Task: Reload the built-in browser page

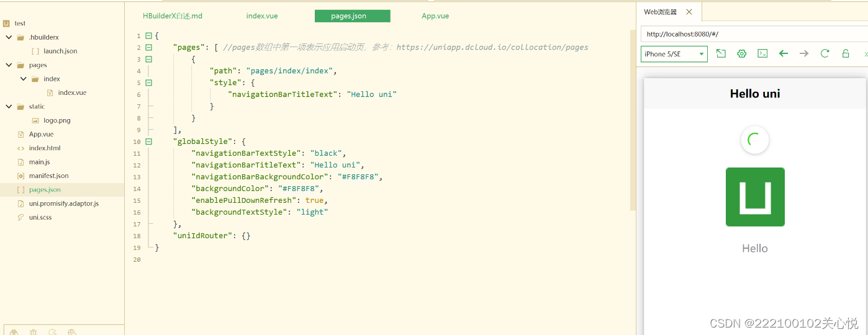Action: click(825, 54)
